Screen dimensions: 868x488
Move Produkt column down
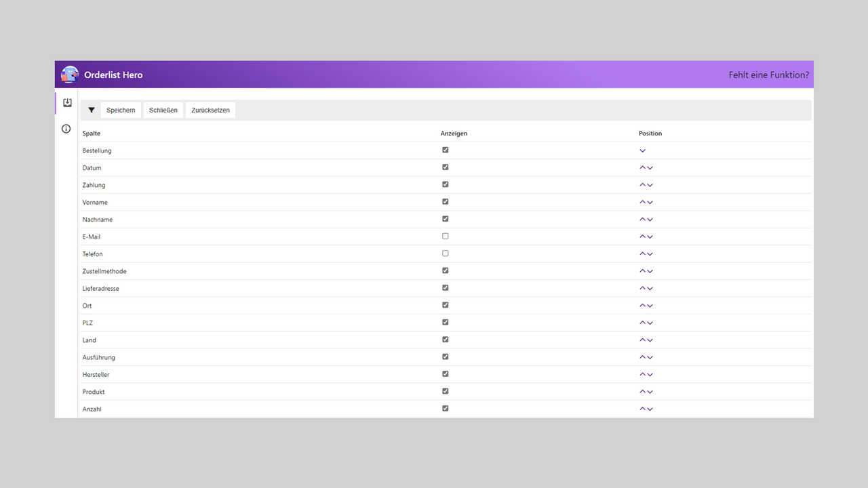pos(650,392)
